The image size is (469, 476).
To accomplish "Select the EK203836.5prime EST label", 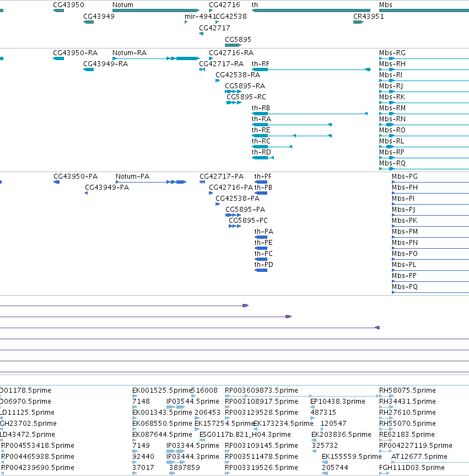I will pyautogui.click(x=341, y=435).
